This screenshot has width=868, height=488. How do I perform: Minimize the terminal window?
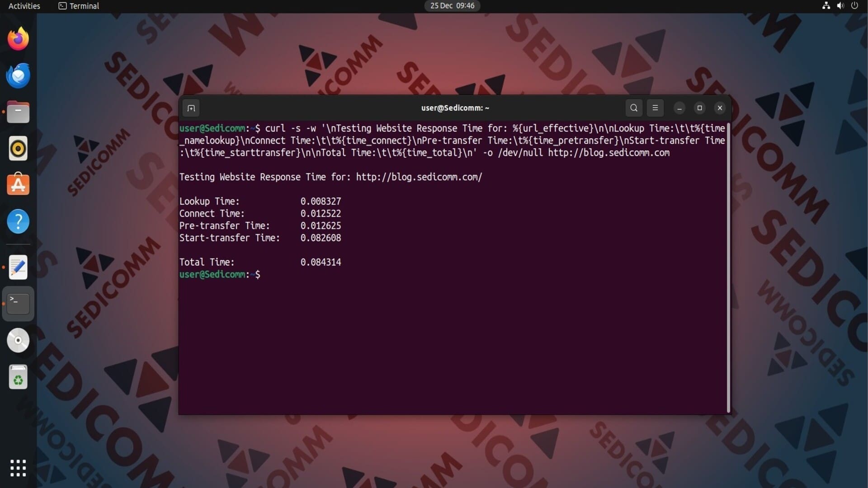679,108
